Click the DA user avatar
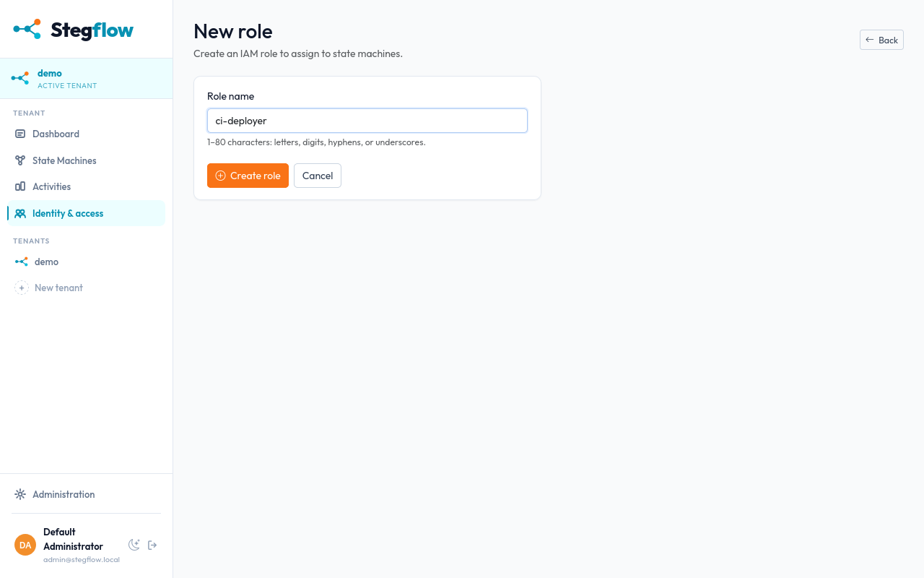 pos(25,545)
